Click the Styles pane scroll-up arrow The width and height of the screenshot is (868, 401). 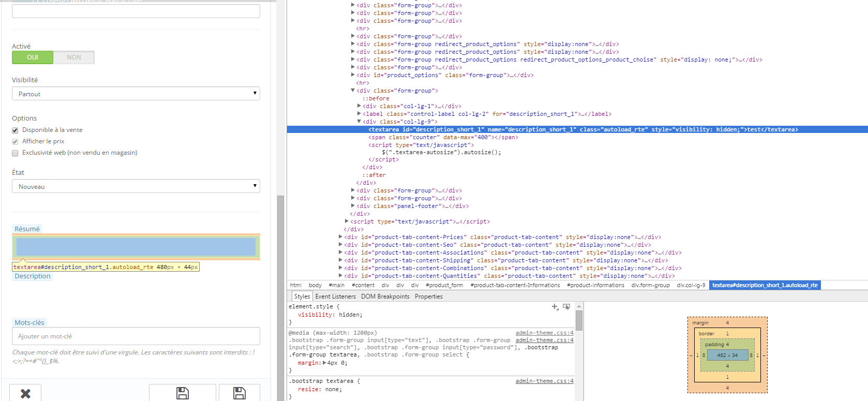pyautogui.click(x=579, y=306)
